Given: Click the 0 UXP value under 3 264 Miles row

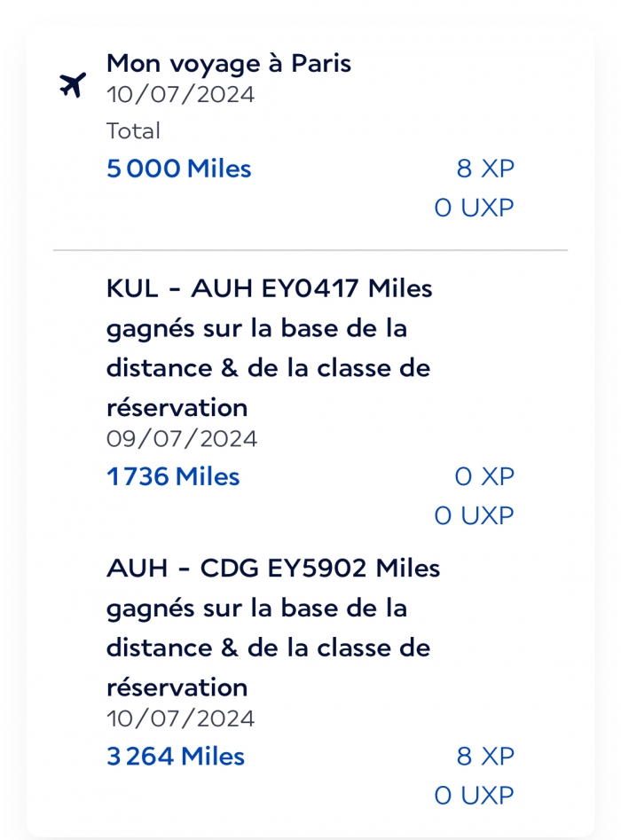Looking at the screenshot, I should [x=475, y=796].
